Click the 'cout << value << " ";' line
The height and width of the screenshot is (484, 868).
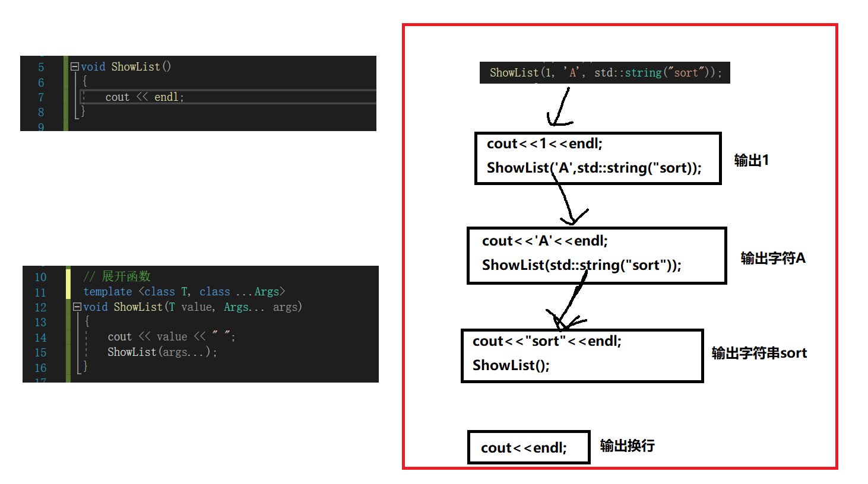coord(171,336)
